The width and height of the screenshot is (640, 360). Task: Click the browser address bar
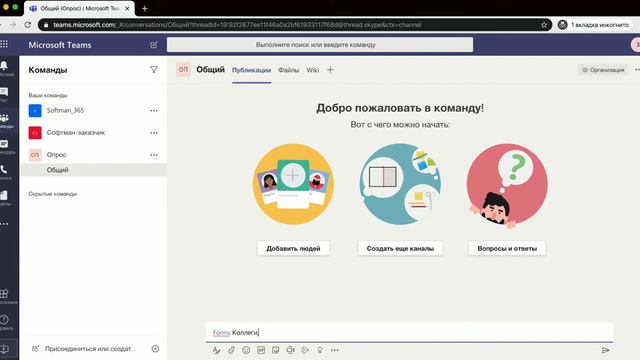(294, 25)
